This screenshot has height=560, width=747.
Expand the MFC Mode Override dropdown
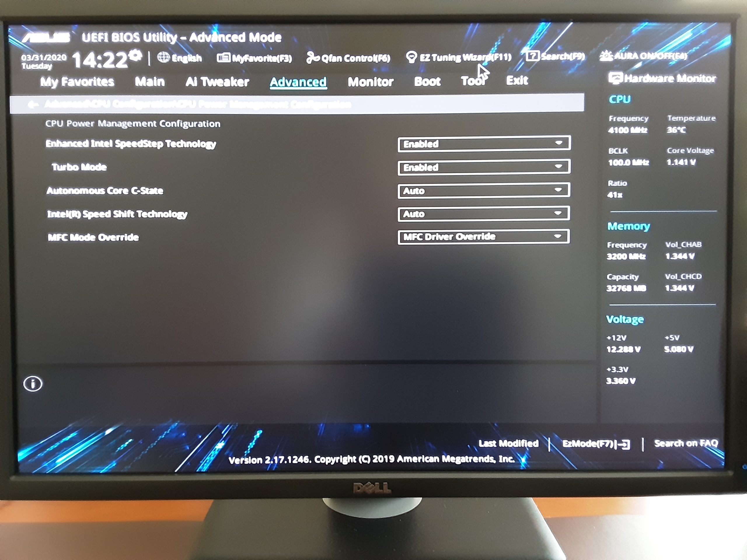coord(482,237)
